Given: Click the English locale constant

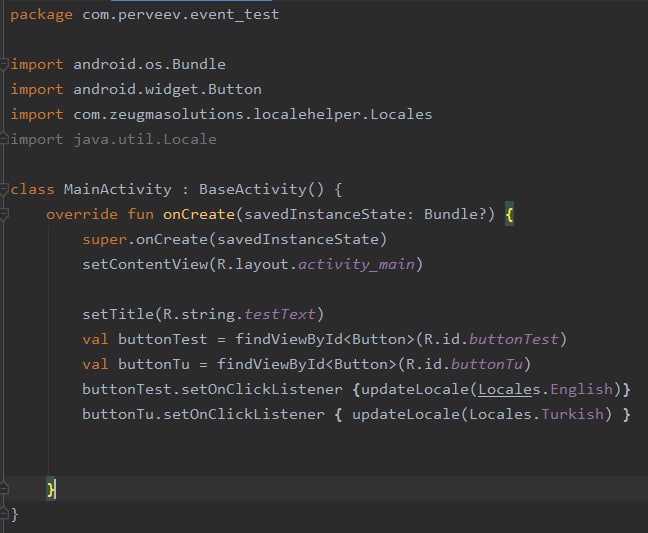Looking at the screenshot, I should [581, 390].
